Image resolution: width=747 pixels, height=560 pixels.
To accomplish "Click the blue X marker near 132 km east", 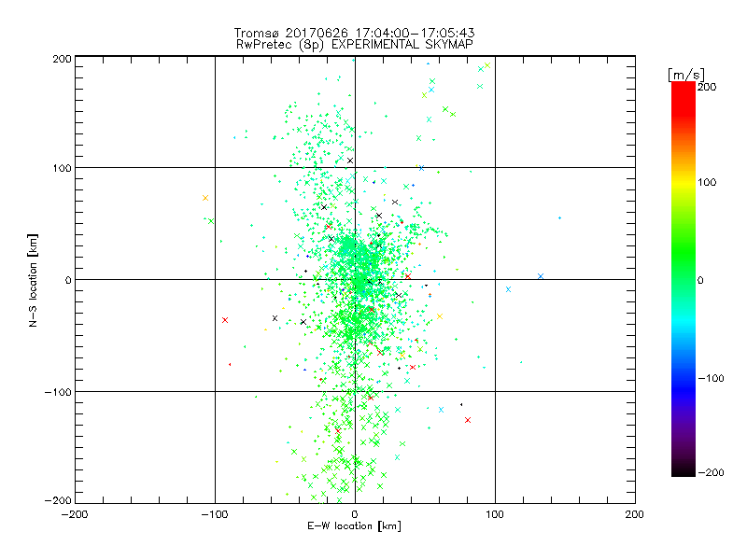I will click(x=541, y=276).
